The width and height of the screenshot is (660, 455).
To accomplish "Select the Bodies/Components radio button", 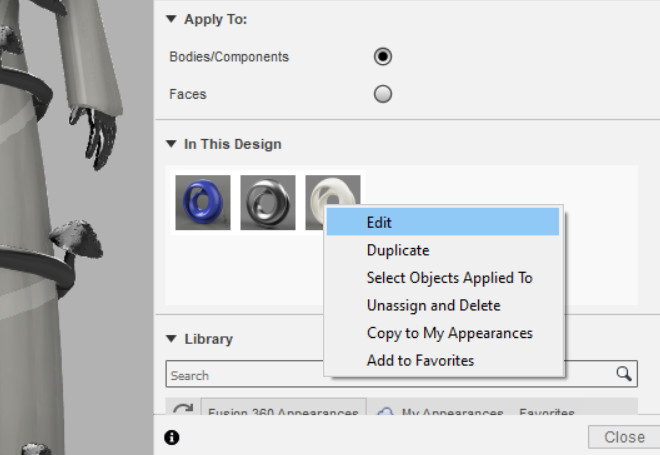I will coord(383,56).
